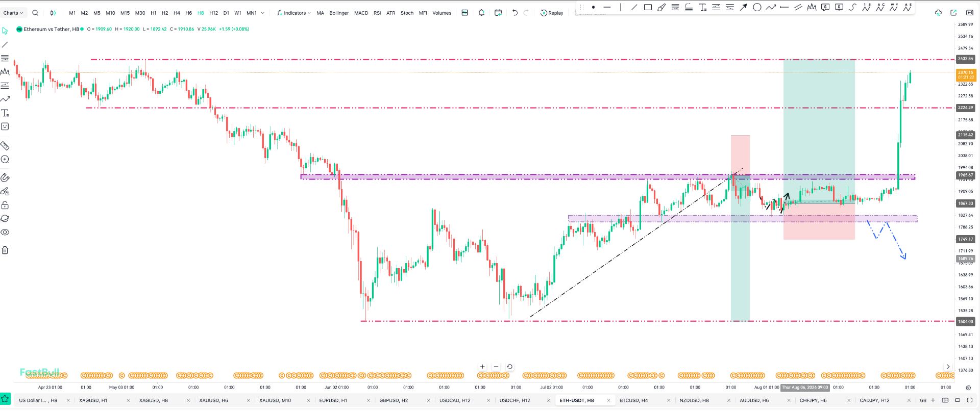Select the Fibonacci retracement drawing tool

(675, 7)
